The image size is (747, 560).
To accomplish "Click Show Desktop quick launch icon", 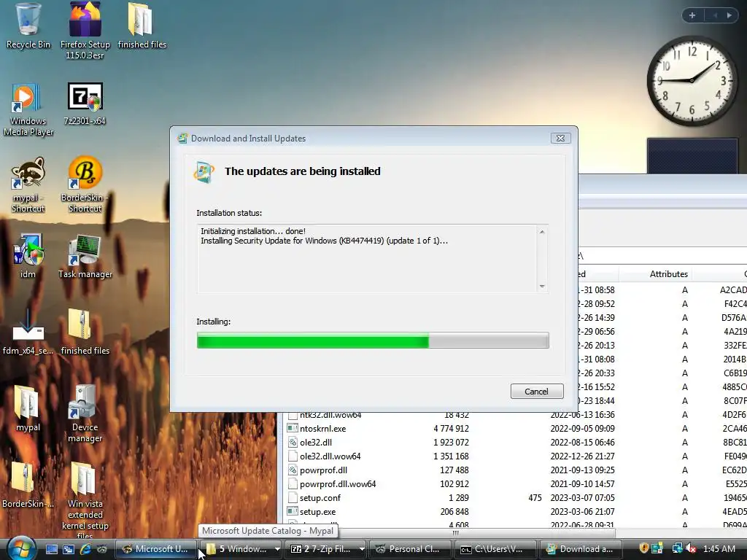I will click(52, 549).
